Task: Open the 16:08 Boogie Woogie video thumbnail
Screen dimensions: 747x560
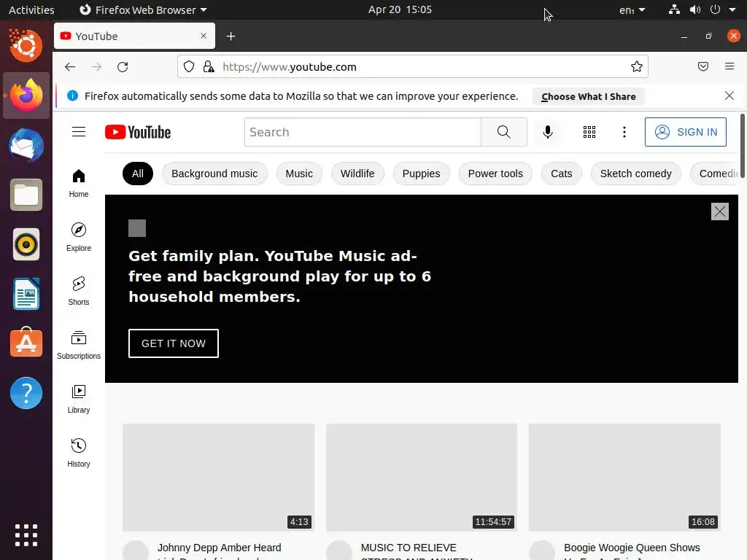Action: [624, 477]
